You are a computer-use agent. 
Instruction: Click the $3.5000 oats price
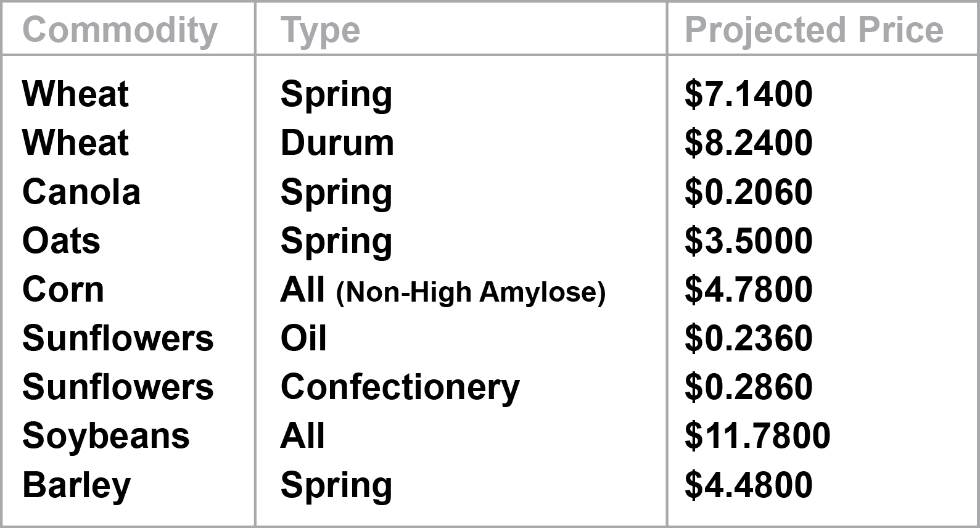coord(749,241)
